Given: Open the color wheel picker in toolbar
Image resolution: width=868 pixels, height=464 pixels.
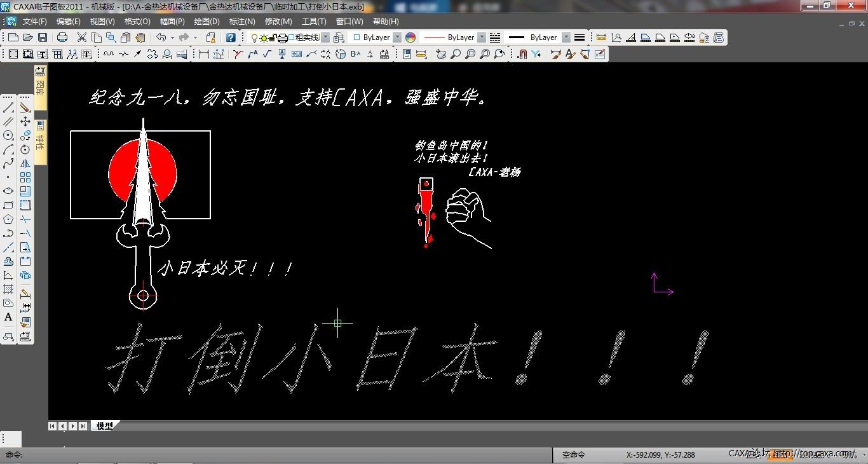Looking at the screenshot, I should [410, 38].
